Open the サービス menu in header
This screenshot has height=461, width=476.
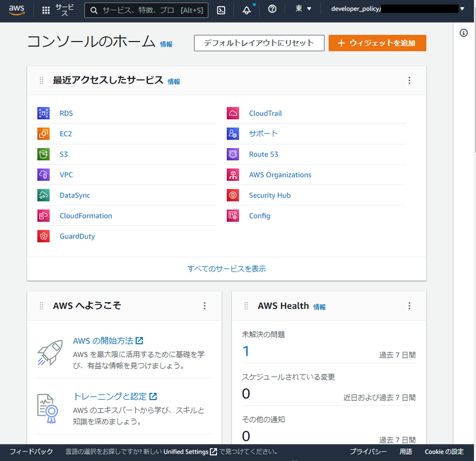click(65, 10)
